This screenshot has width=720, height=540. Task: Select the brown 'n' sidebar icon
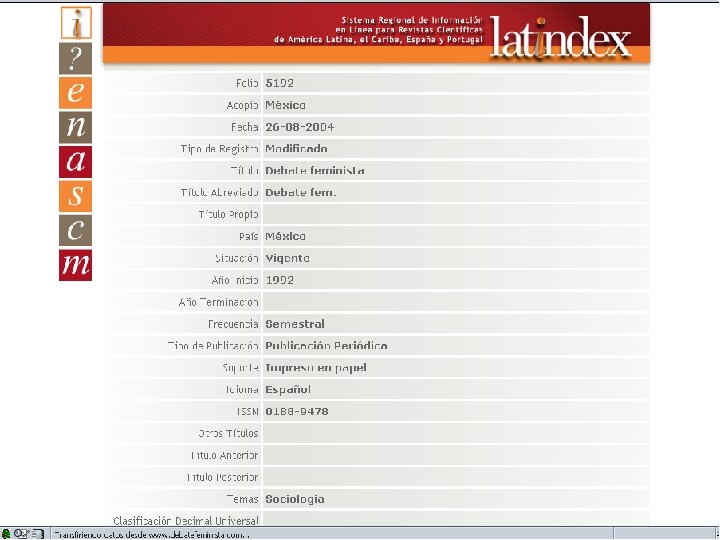tap(76, 127)
